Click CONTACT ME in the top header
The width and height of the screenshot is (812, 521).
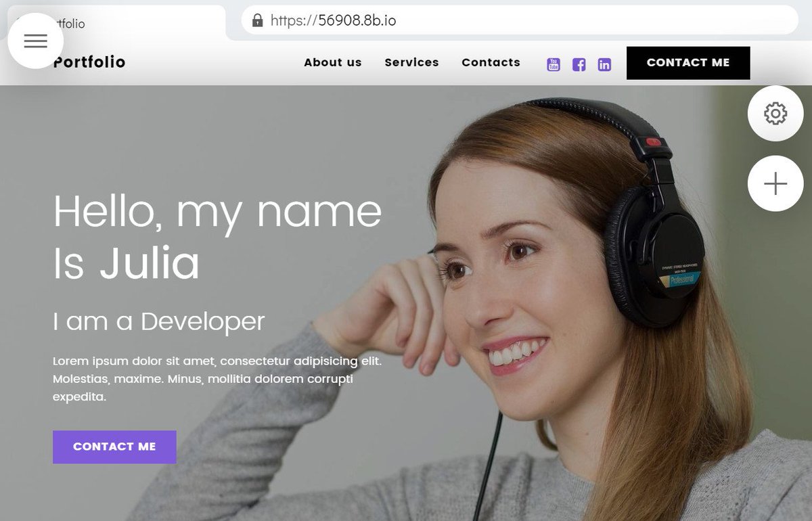click(x=688, y=62)
